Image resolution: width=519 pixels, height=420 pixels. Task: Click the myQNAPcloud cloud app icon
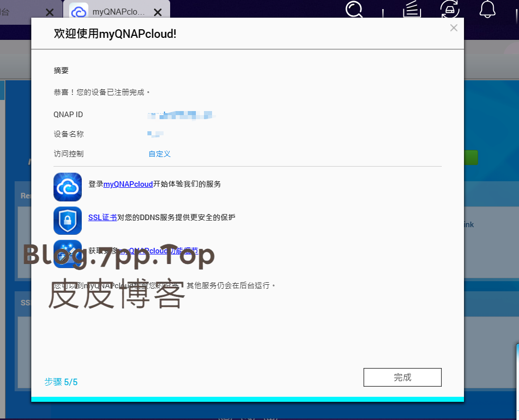point(68,187)
